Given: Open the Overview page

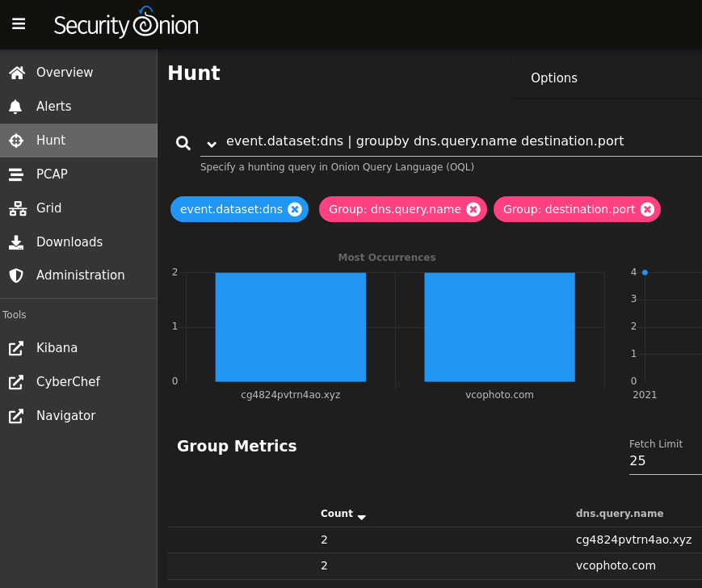Looking at the screenshot, I should 78,73.
